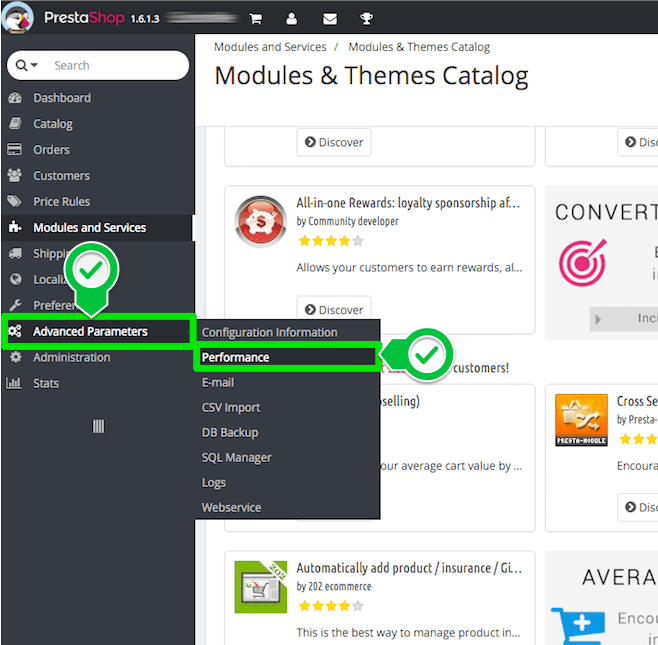Click Discover for All-in-one Rewards module
Viewport: 658px width, 645px height.
(334, 310)
